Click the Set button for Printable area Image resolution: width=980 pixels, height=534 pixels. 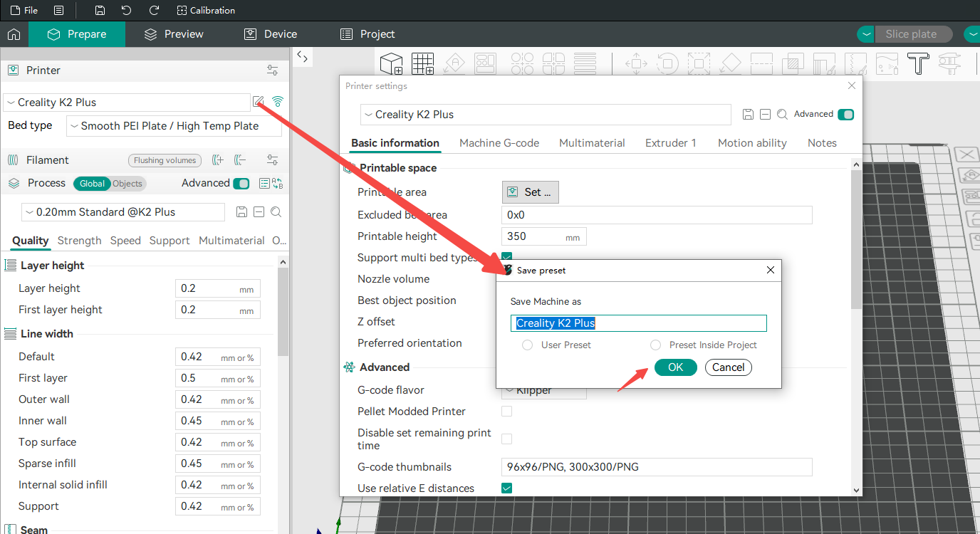tap(531, 192)
